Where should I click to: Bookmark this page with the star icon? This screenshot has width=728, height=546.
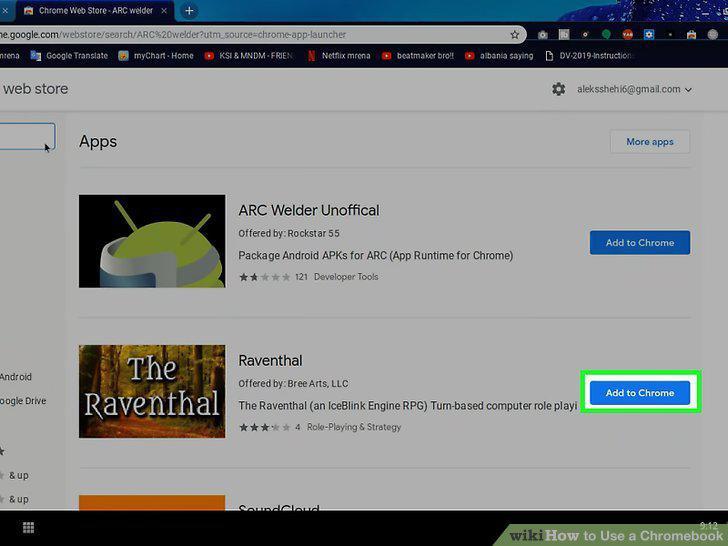click(514, 35)
